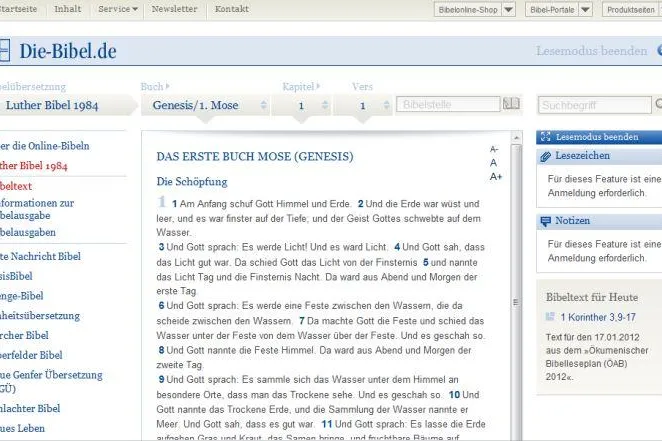Click verse number 3 in the text
This screenshot has width=662, height=441.
pyautogui.click(x=161, y=247)
